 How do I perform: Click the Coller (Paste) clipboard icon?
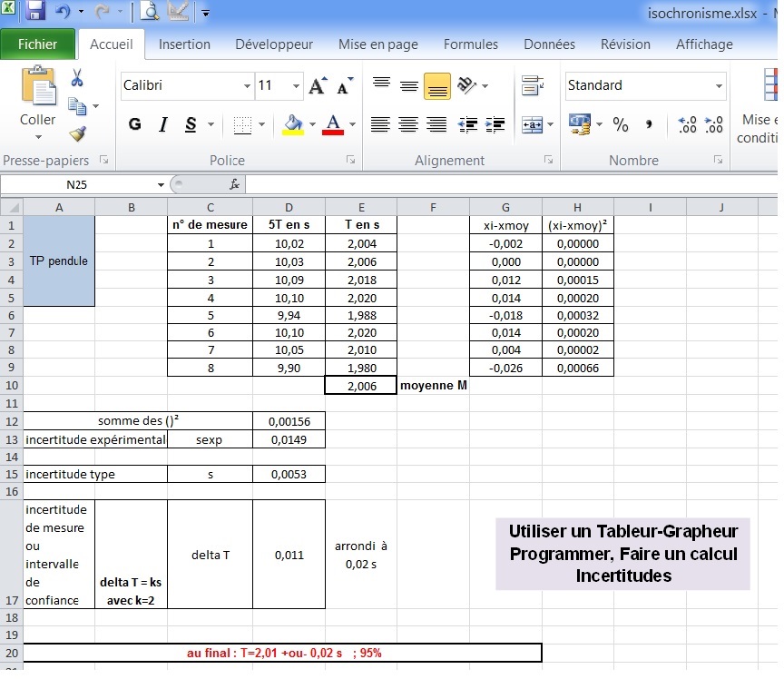tap(38, 85)
